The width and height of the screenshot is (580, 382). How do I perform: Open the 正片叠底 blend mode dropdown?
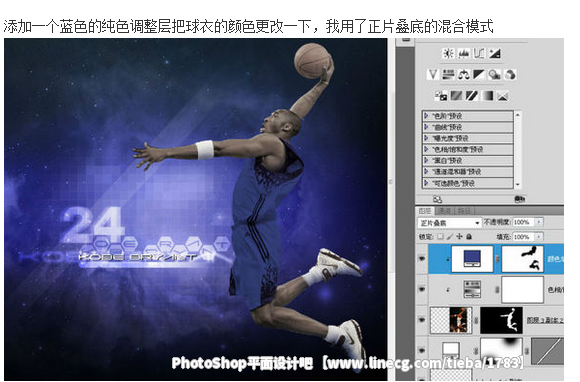pos(449,223)
